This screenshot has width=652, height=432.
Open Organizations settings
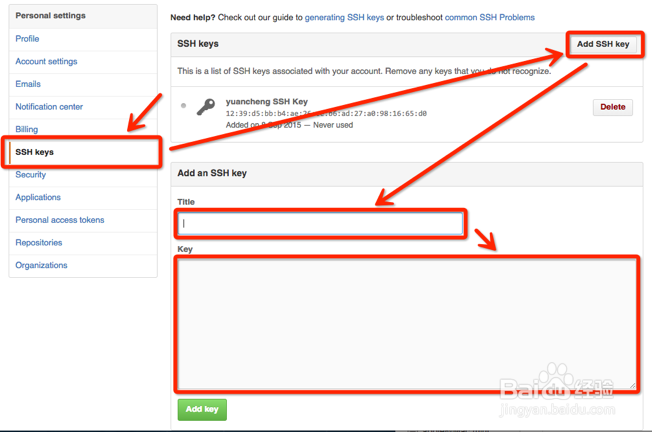click(x=42, y=265)
